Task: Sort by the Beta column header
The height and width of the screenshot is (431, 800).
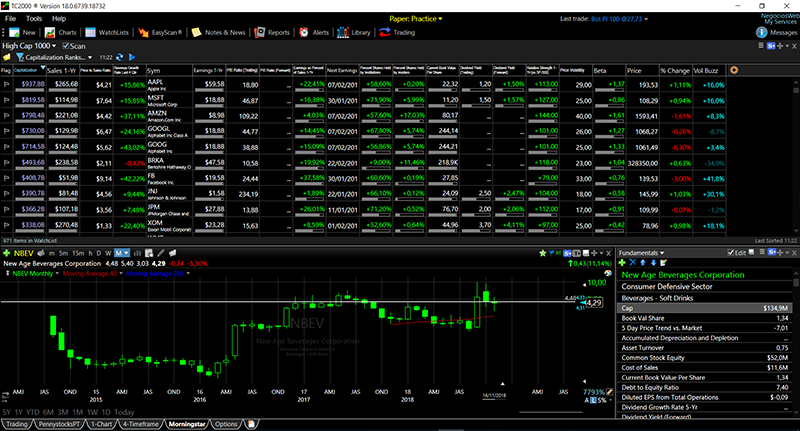Action: (609, 71)
